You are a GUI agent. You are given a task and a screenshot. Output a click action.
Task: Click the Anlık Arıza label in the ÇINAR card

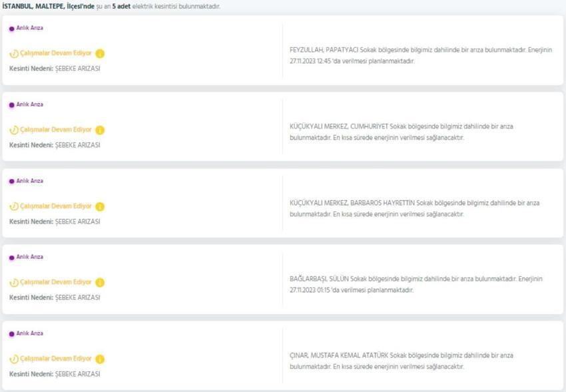click(29, 333)
